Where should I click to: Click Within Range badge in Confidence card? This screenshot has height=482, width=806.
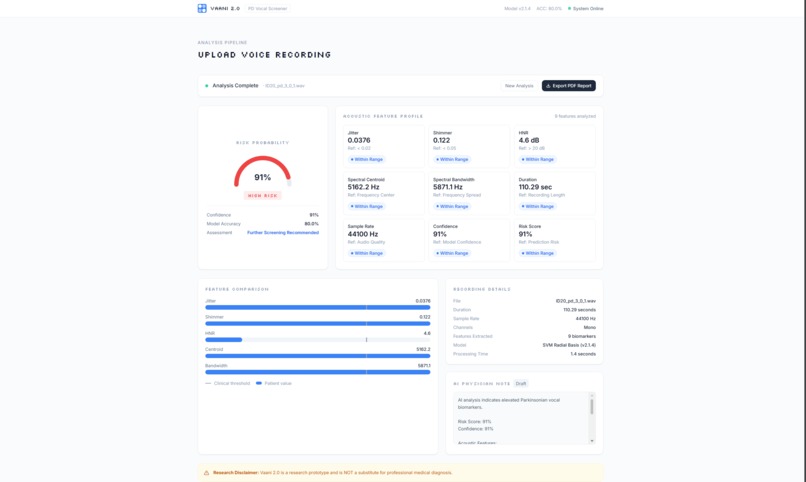tap(452, 253)
